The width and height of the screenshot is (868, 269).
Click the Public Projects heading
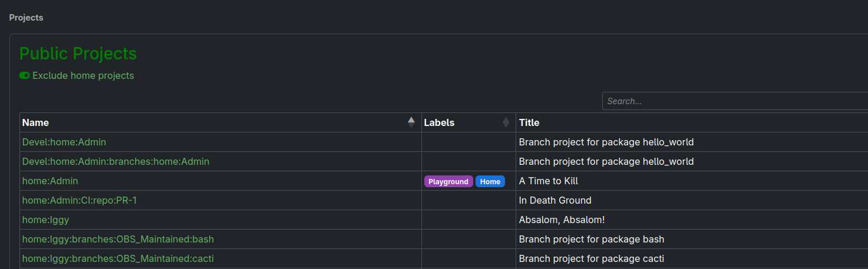78,54
